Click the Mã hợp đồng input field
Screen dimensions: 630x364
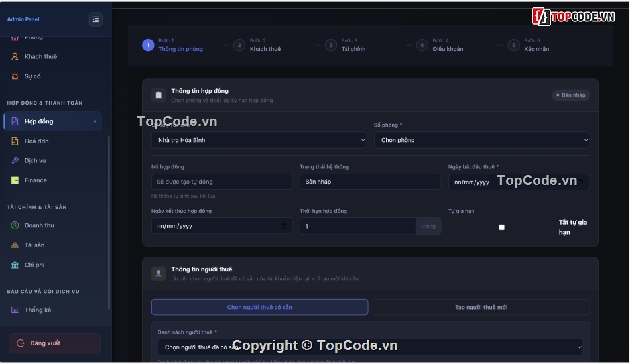pyautogui.click(x=221, y=182)
